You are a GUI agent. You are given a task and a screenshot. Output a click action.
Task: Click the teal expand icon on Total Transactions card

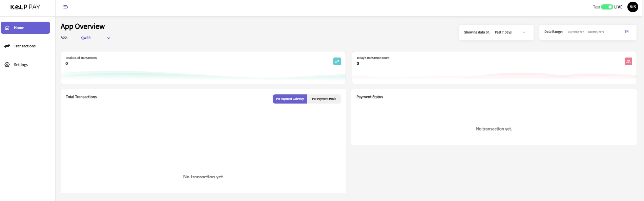tap(337, 61)
